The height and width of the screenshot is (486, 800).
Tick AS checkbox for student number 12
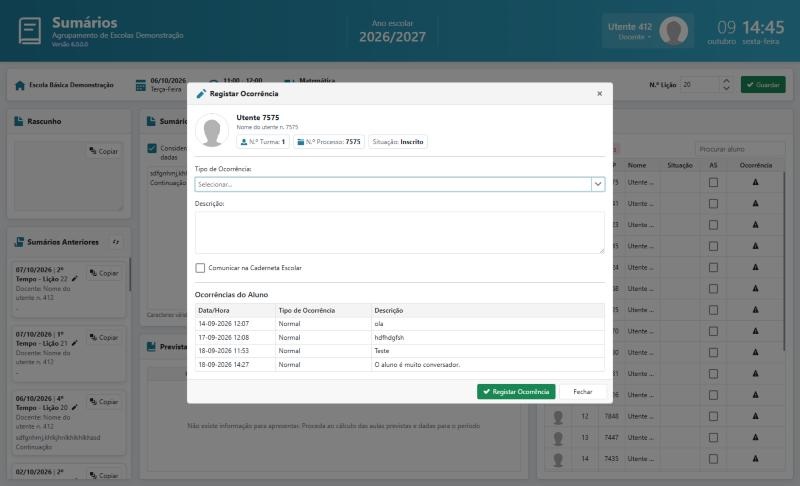pos(713,417)
